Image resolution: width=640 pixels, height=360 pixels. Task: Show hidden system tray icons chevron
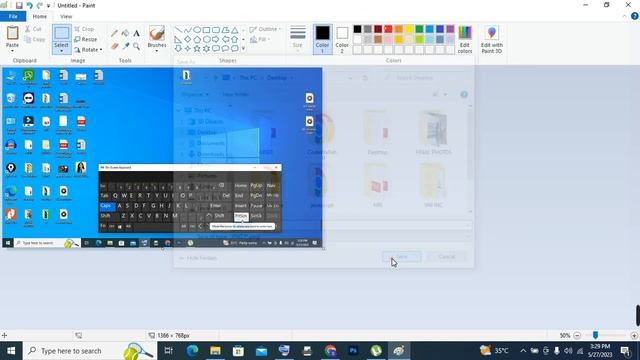(x=523, y=351)
